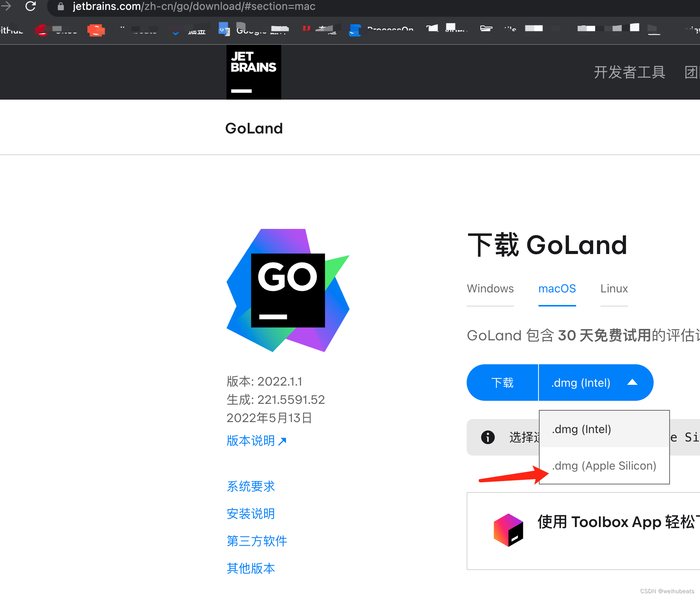Open the folder bookmark icon in bookmarks bar

pos(486,29)
